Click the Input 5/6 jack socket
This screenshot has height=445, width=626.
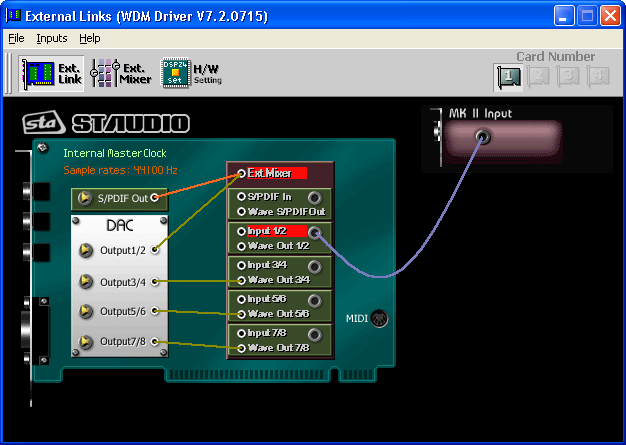(x=315, y=301)
